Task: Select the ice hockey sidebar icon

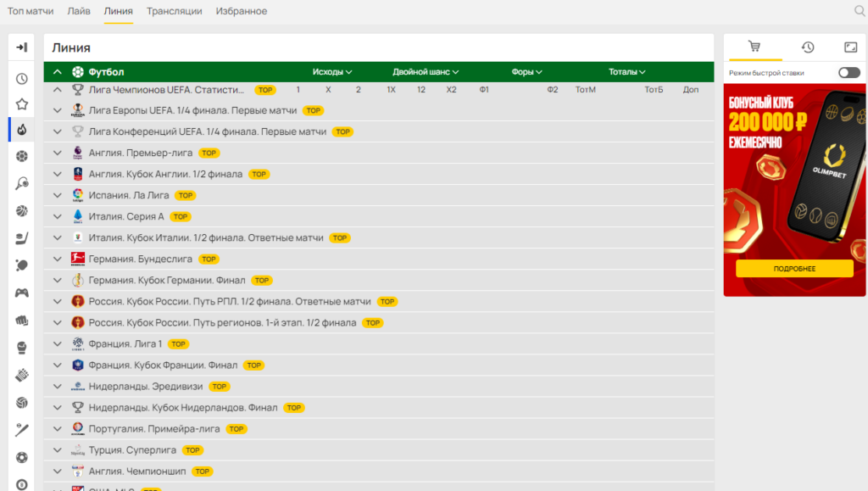Action: point(21,238)
